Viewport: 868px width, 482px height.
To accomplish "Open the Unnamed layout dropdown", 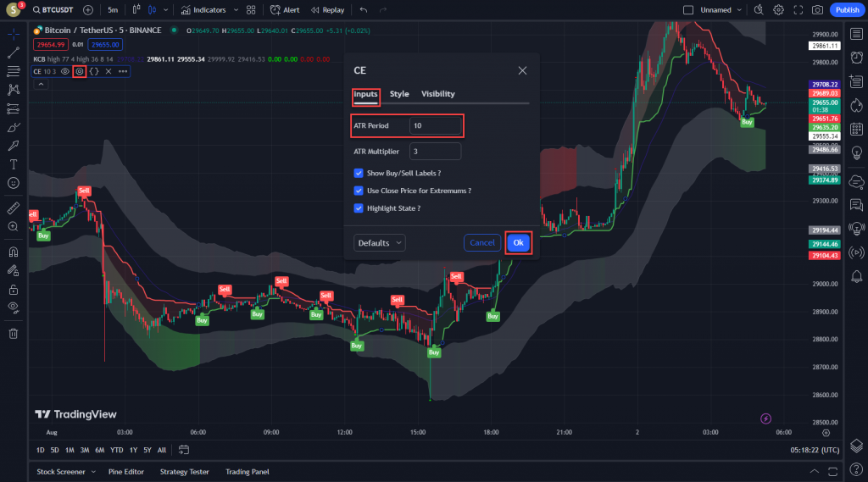I will [x=721, y=10].
